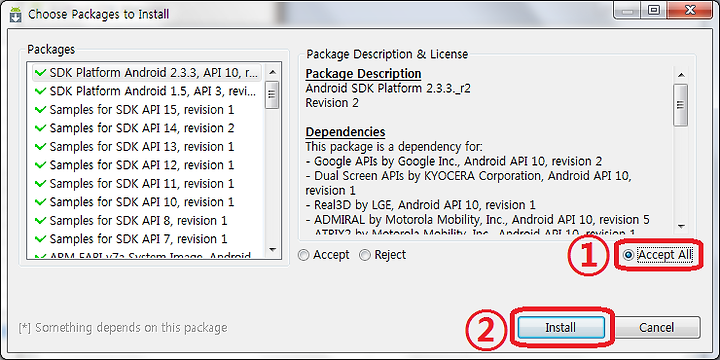Click the Real3D by LGE dependency line
The width and height of the screenshot is (720, 360).
pyautogui.click(x=420, y=204)
